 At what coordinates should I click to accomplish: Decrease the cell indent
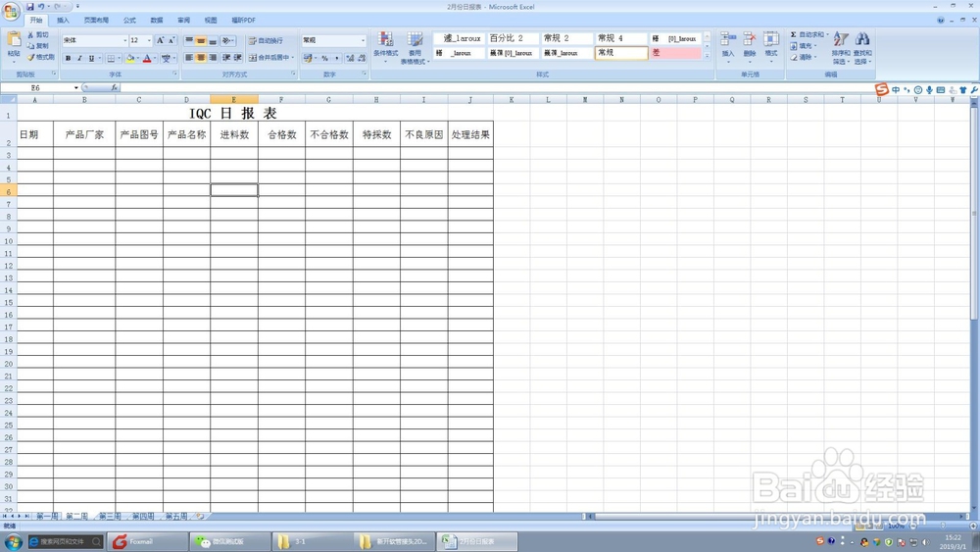coord(225,58)
